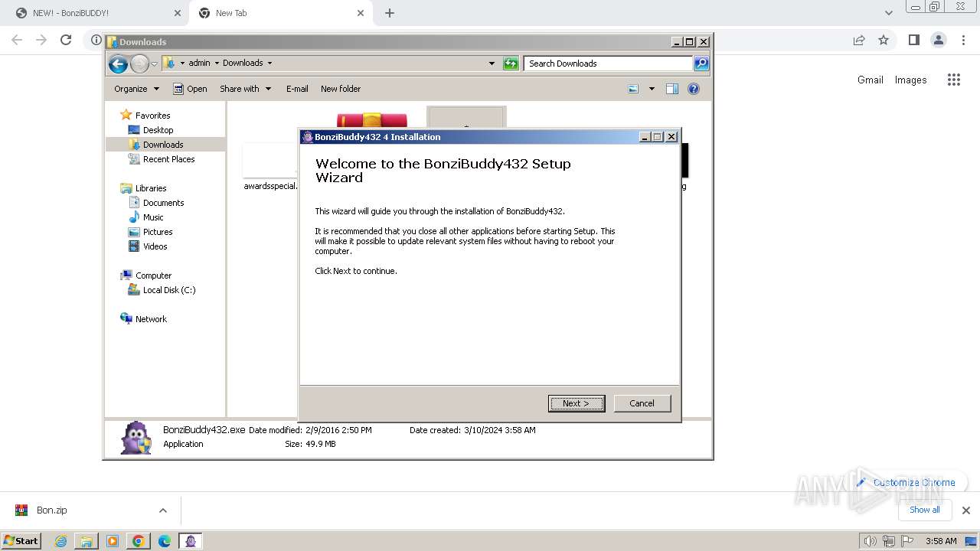Toggle the preview pane icon
980x551 pixels.
pos(672,89)
